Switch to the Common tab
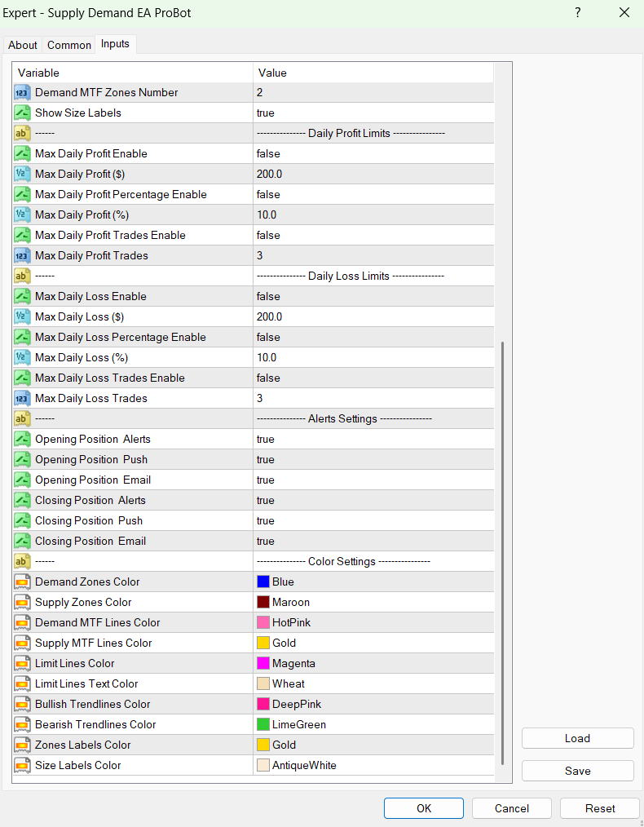644x827 pixels. 69,45
